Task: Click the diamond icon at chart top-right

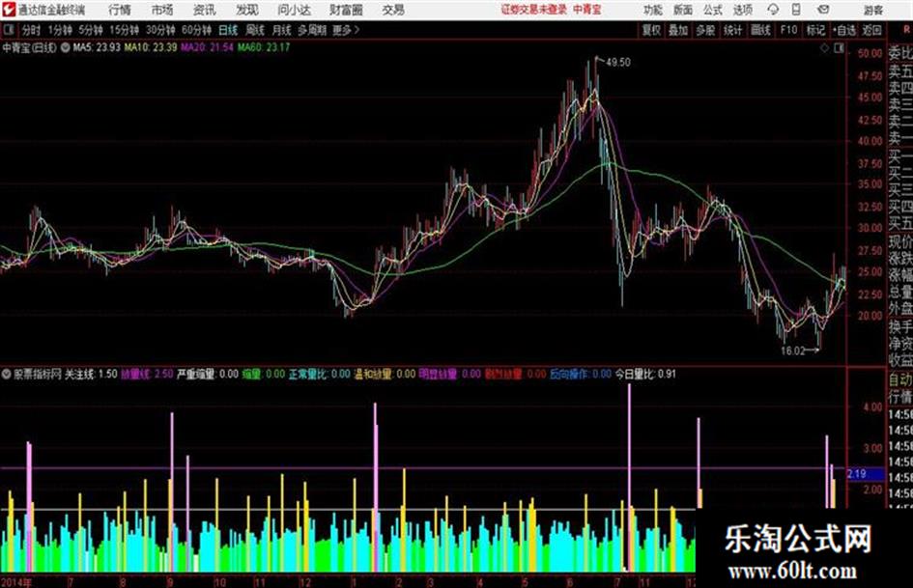Action: (x=824, y=48)
